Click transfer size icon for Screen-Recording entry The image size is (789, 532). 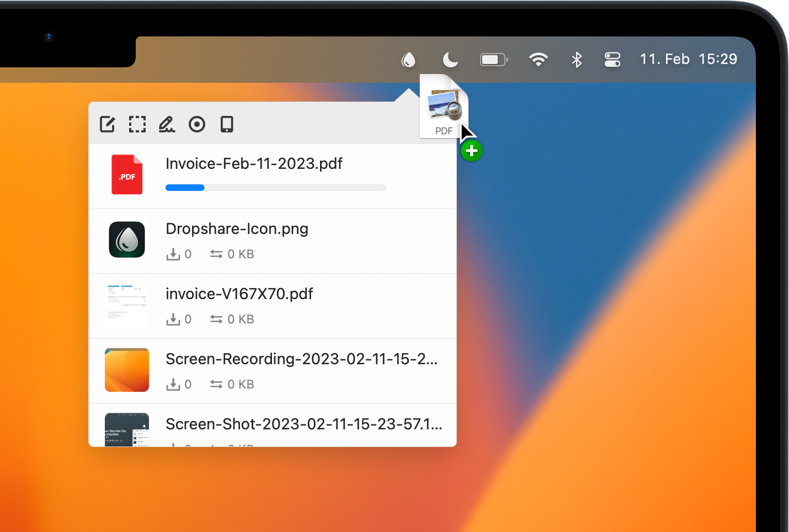point(216,384)
